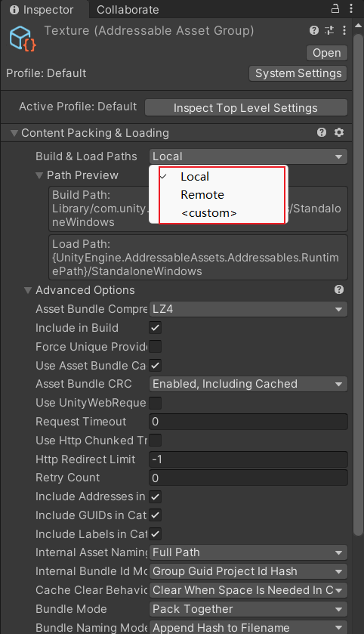Click the scrollbar up arrow
This screenshot has height=634, width=364.
(359, 26)
